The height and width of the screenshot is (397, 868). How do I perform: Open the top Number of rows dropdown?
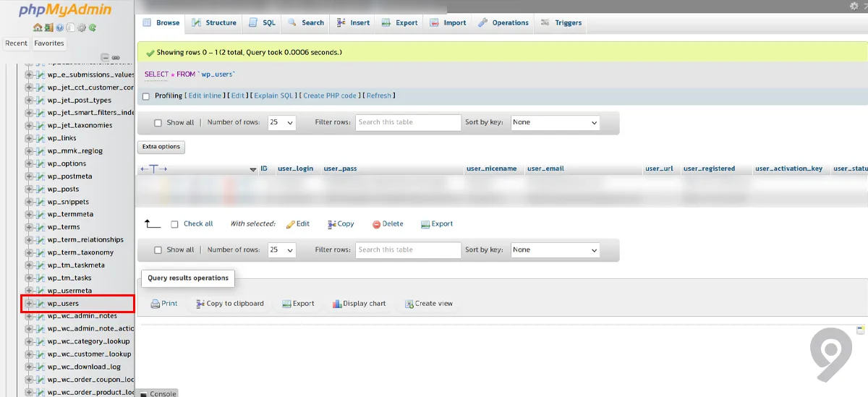tap(281, 123)
